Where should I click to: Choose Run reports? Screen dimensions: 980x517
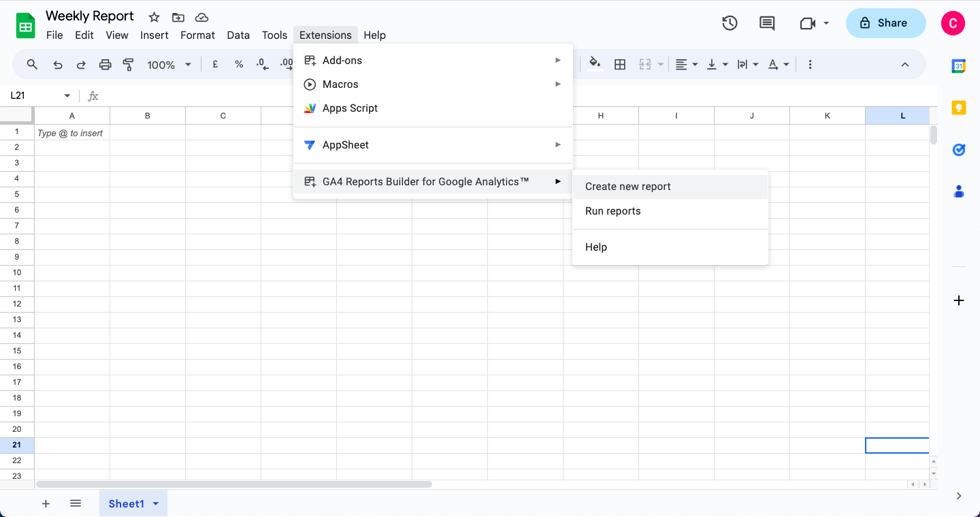[x=670, y=211]
